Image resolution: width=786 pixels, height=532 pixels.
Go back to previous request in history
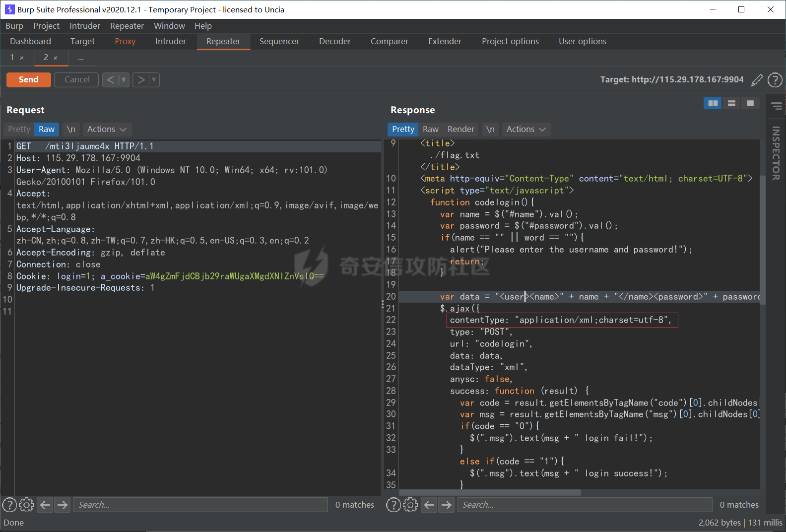111,79
